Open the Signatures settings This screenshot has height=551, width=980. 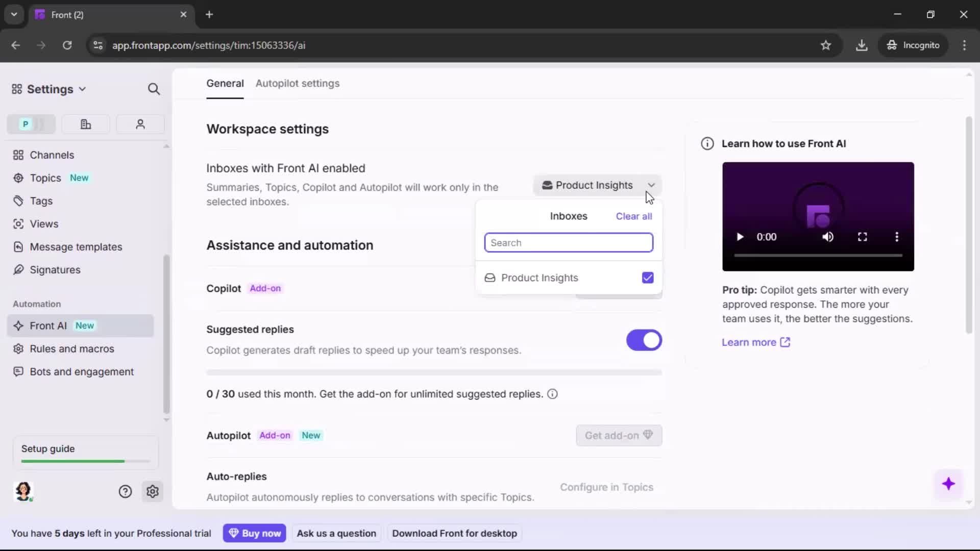tap(54, 270)
